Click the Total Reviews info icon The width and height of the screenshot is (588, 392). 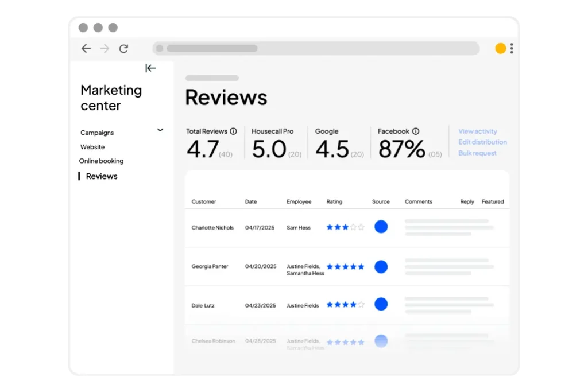click(234, 131)
